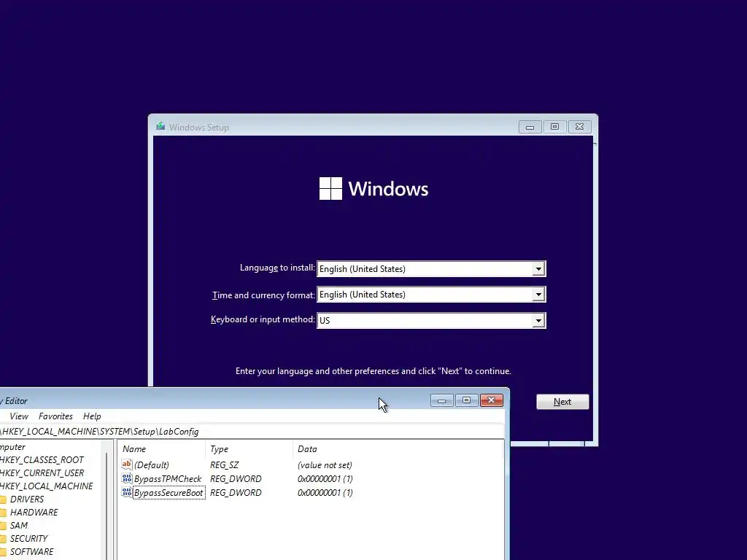Select the SAM key label in tree

click(x=18, y=525)
